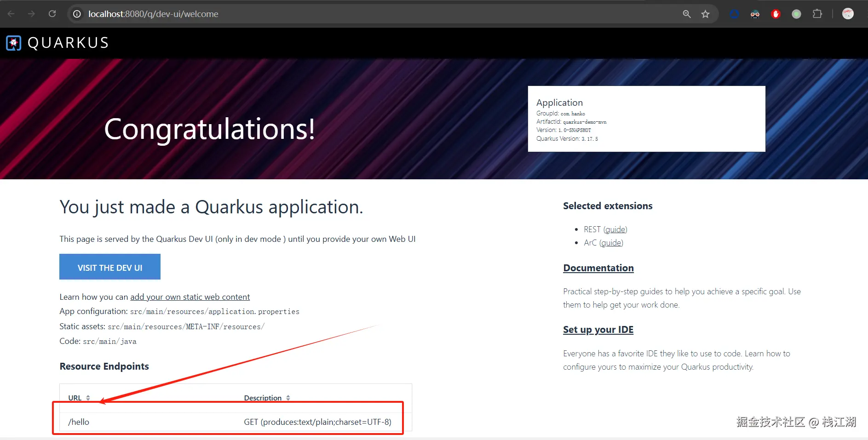
Task: Open the green circle extension icon
Action: coord(796,14)
